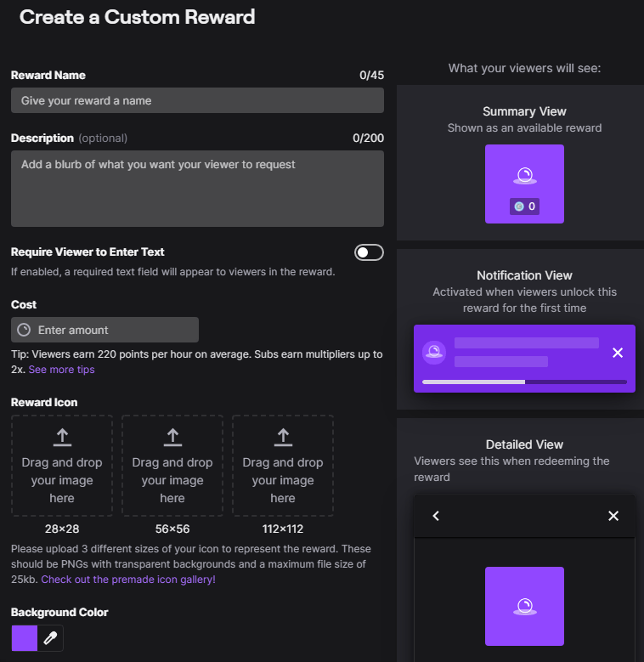Click the 112×112 image upload box
The height and width of the screenshot is (662, 644).
click(283, 465)
